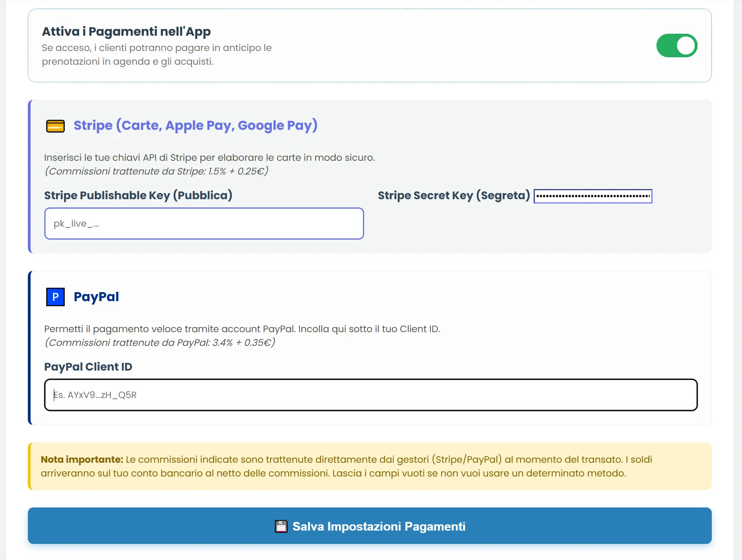Focus the PayPal Client ID field

[x=371, y=395]
